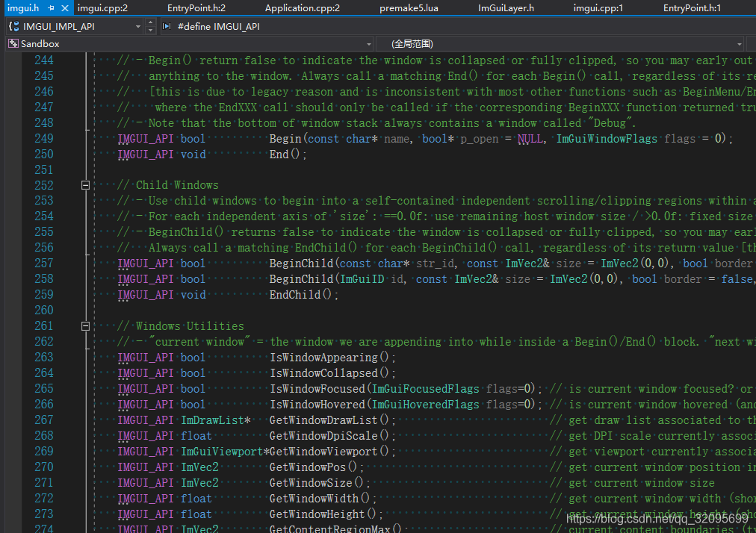Click GetWindowDrawList() on line 267

click(332, 420)
